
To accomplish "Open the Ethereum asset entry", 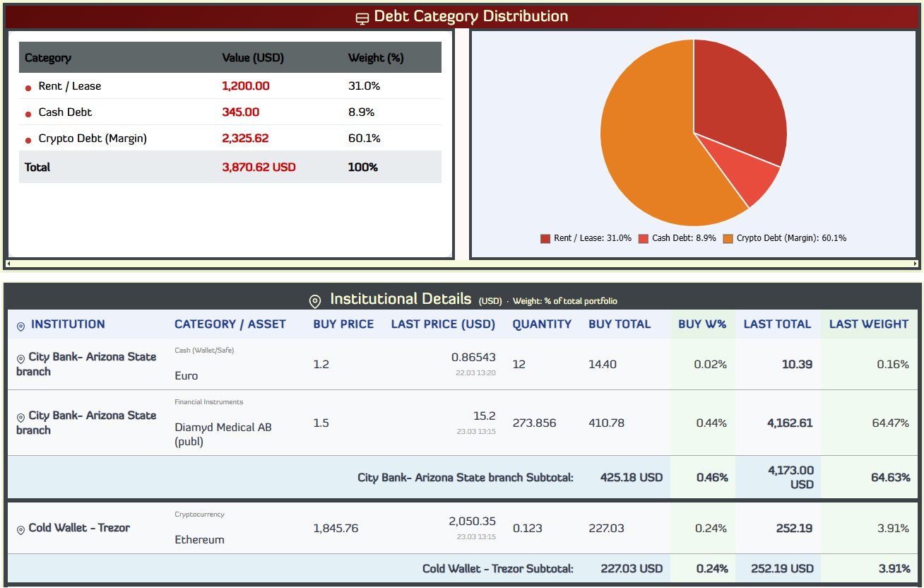I will (x=199, y=540).
